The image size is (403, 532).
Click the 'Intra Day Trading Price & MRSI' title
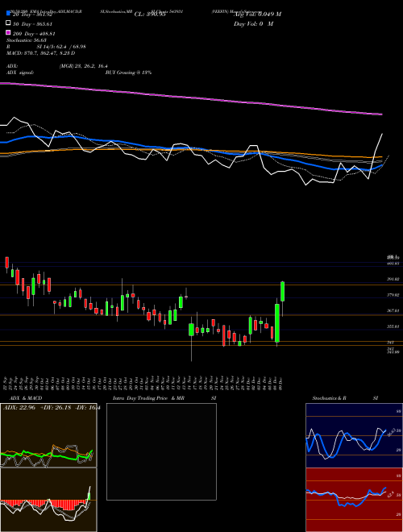[x=164, y=398]
